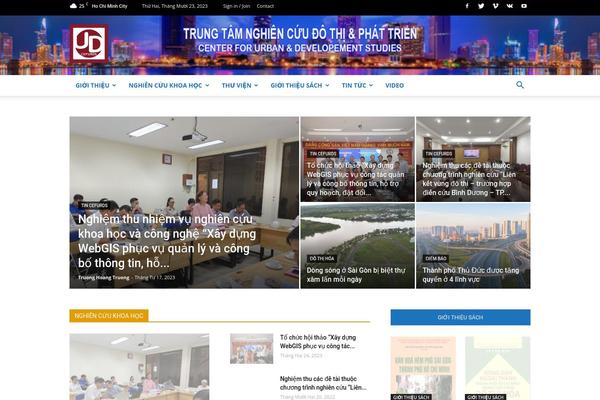Expand the Nghiên Cứu Khoa Học menu arrow
The height and width of the screenshot is (400, 600).
[207, 85]
